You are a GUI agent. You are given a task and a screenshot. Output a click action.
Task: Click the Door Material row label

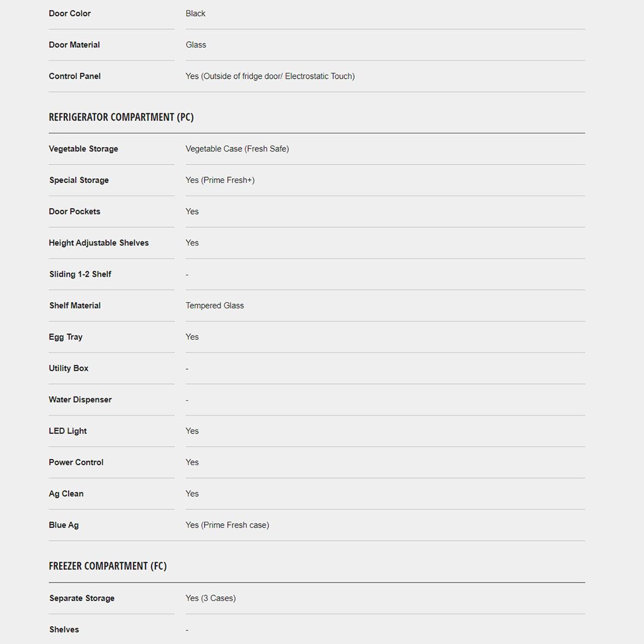[74, 45]
